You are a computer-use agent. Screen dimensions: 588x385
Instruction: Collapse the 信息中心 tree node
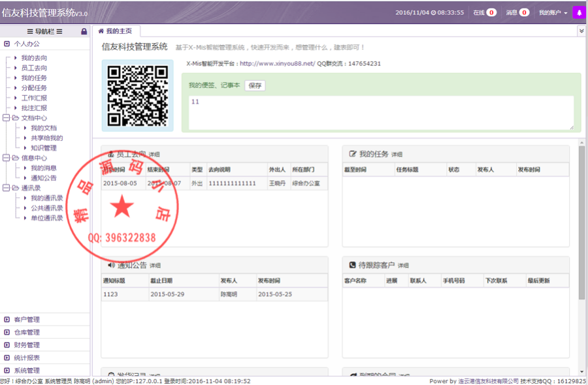point(6,158)
